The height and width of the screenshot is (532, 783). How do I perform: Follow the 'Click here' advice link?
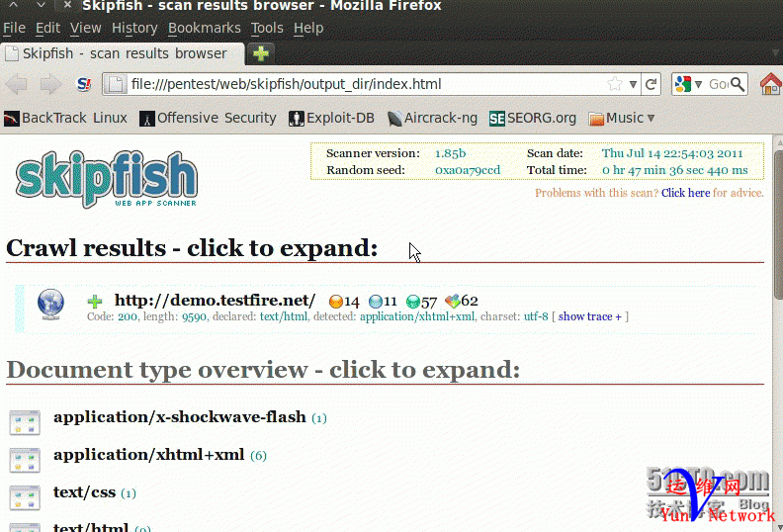click(x=685, y=193)
